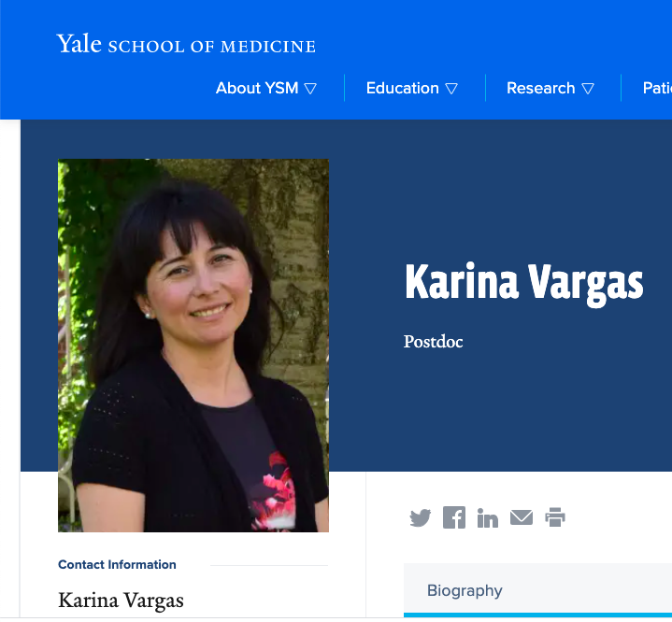Switch to the Biography tab

coord(465,590)
